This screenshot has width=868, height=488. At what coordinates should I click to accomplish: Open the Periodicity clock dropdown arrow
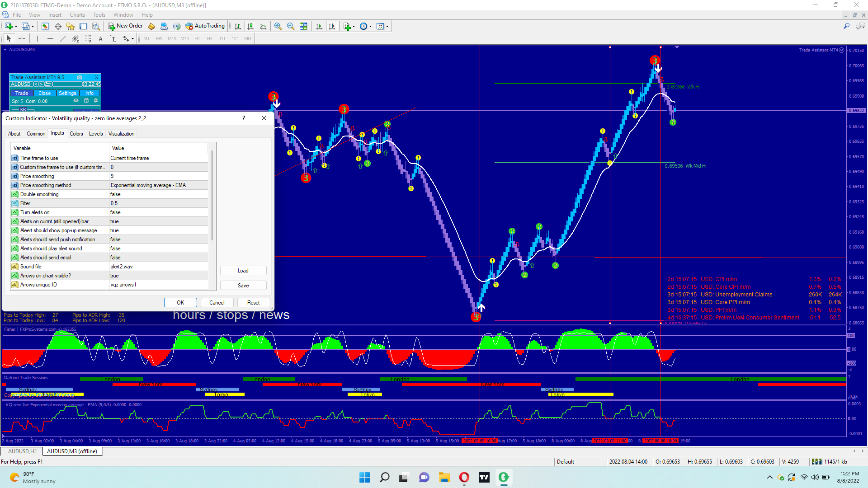(x=371, y=27)
